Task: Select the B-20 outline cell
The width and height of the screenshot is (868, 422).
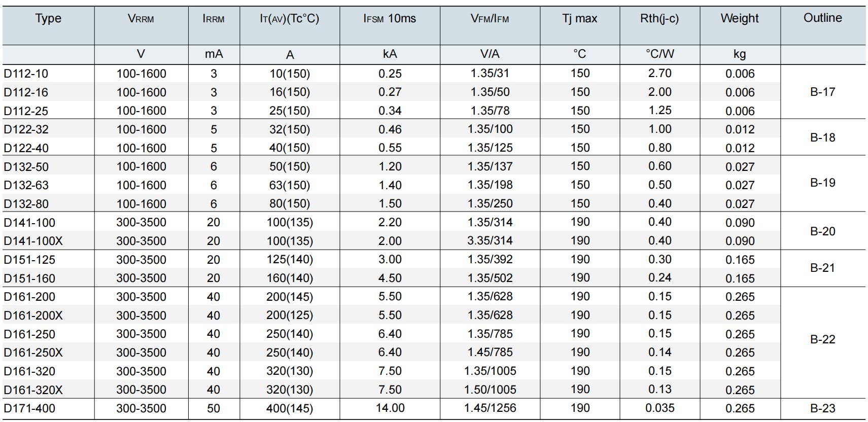Action: click(822, 231)
